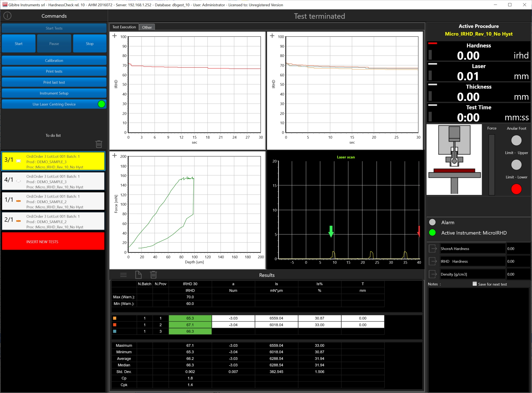Select the Test Execution tab
Viewport: 532px width, 393px height.
[x=124, y=27]
